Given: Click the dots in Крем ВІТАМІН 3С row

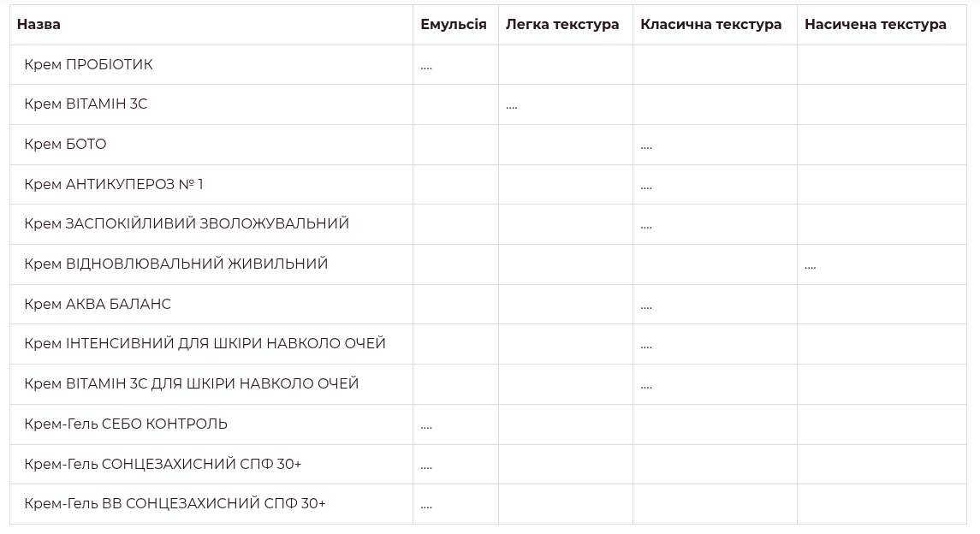Looking at the screenshot, I should [x=511, y=107].
